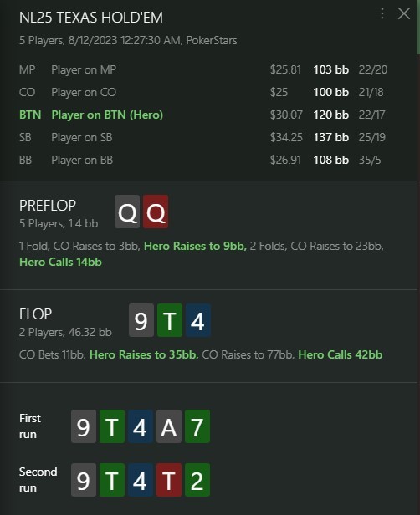420x515 pixels.
Task: Select the green T flop card
Action: (x=170, y=320)
